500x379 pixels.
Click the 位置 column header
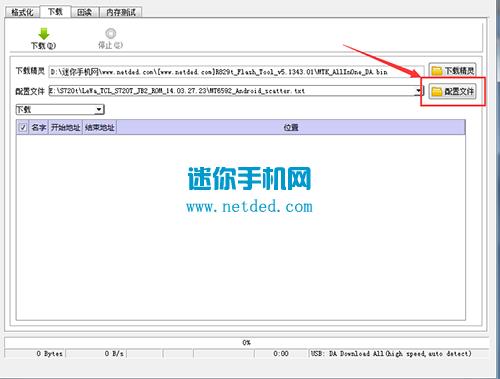point(291,127)
